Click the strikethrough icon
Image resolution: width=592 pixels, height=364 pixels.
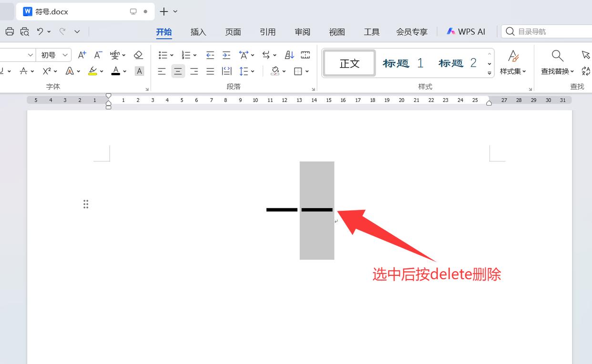click(x=23, y=71)
